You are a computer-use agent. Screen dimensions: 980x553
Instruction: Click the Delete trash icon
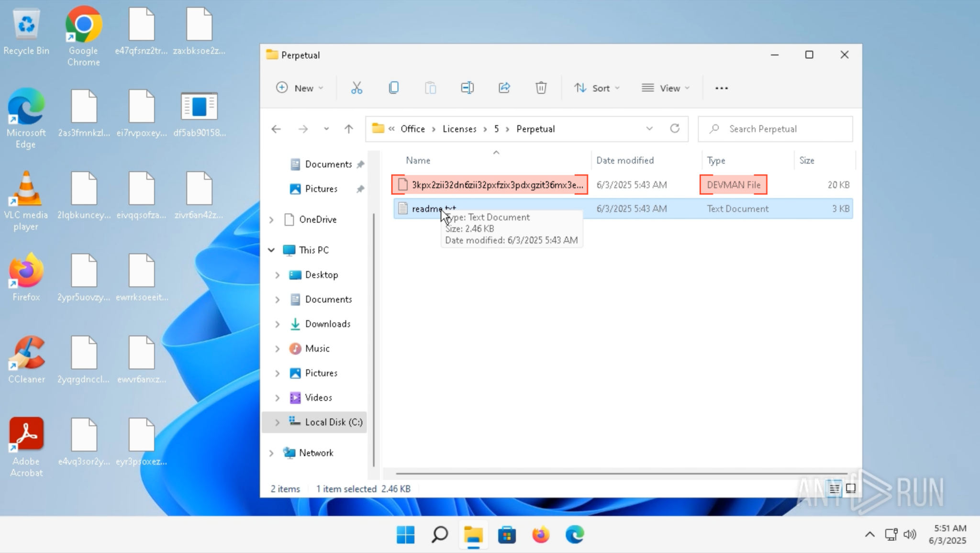point(541,88)
